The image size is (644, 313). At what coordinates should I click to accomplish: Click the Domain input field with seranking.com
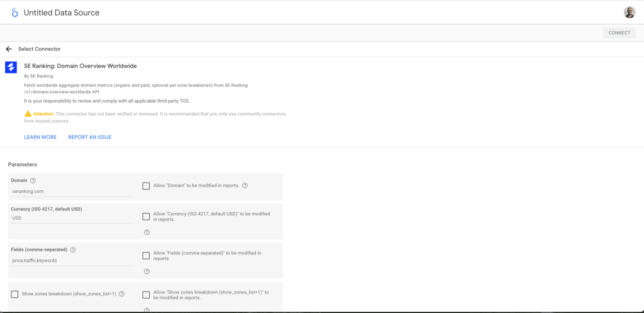point(71,191)
